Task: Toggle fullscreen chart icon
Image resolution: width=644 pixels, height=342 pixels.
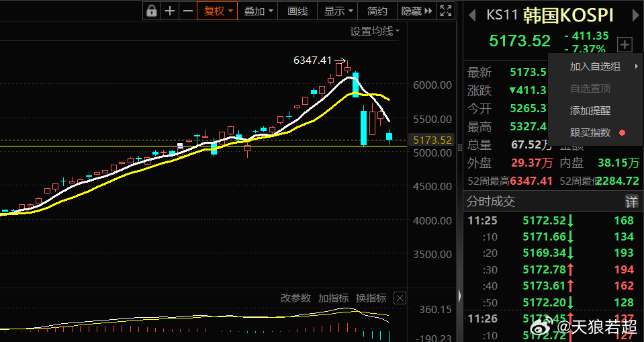Action: tap(446, 11)
